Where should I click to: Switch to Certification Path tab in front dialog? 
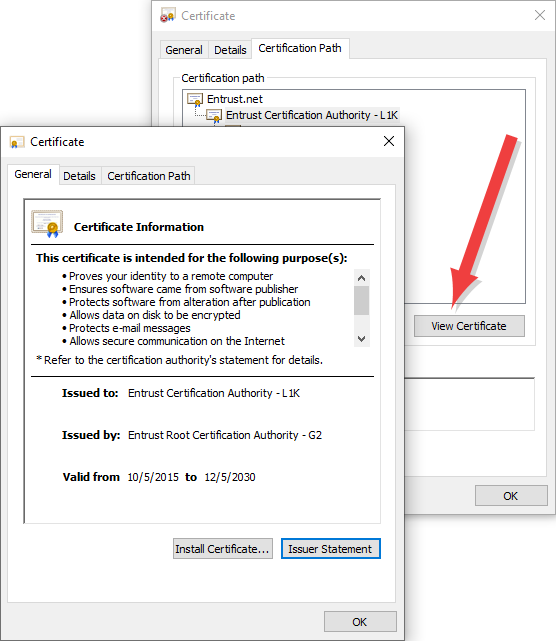point(149,176)
